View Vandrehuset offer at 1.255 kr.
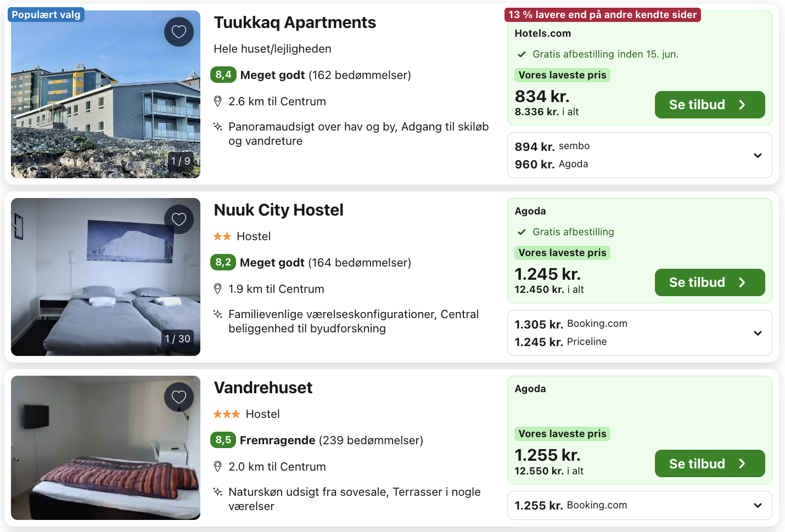 pos(709,463)
